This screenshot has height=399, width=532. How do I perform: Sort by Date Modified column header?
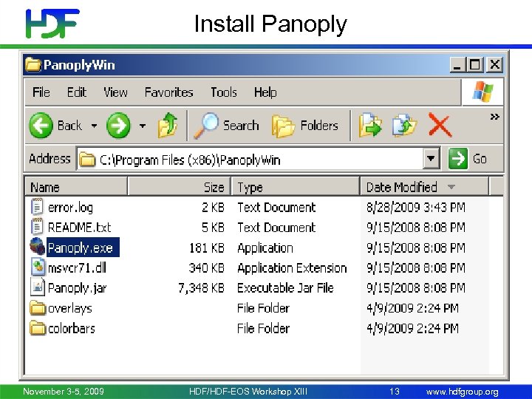point(424,187)
